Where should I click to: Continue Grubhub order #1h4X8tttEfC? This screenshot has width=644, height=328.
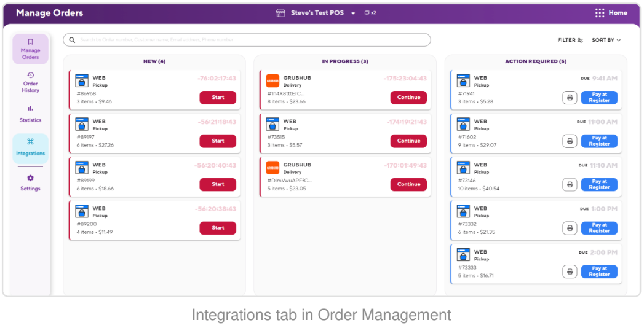[408, 98]
